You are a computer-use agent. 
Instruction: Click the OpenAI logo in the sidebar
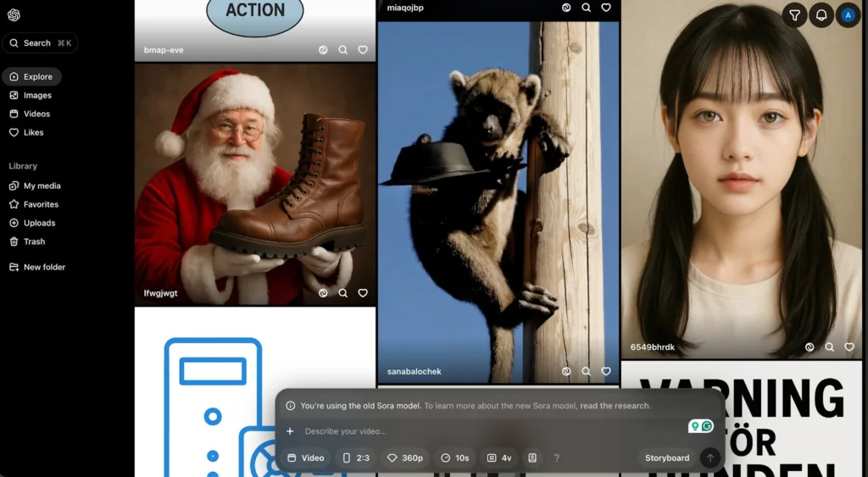click(14, 15)
